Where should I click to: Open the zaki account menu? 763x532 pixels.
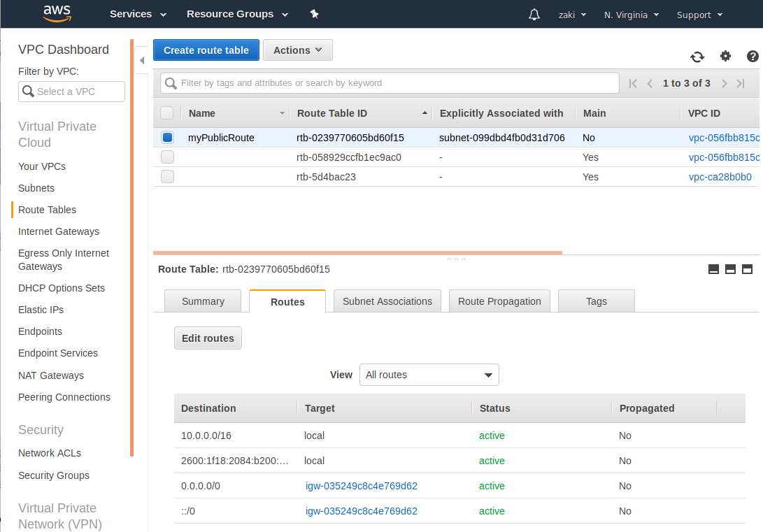tap(572, 15)
